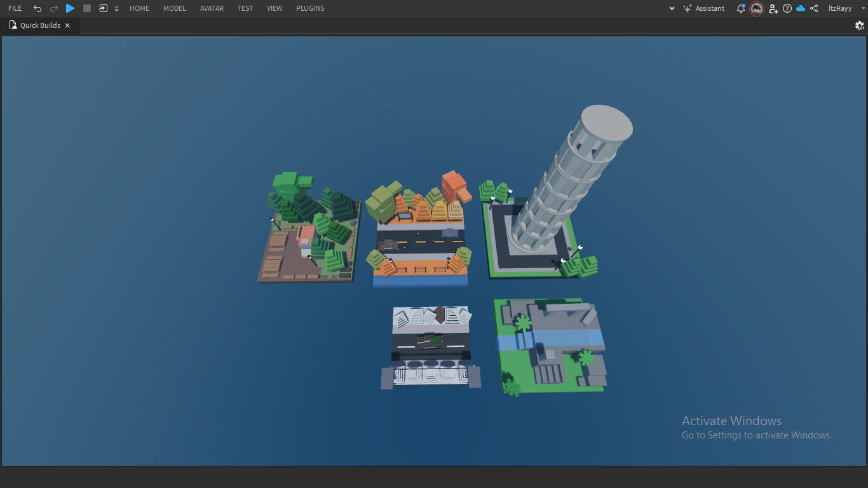Image resolution: width=868 pixels, height=488 pixels.
Task: Open the FILE menu
Action: pyautogui.click(x=15, y=8)
